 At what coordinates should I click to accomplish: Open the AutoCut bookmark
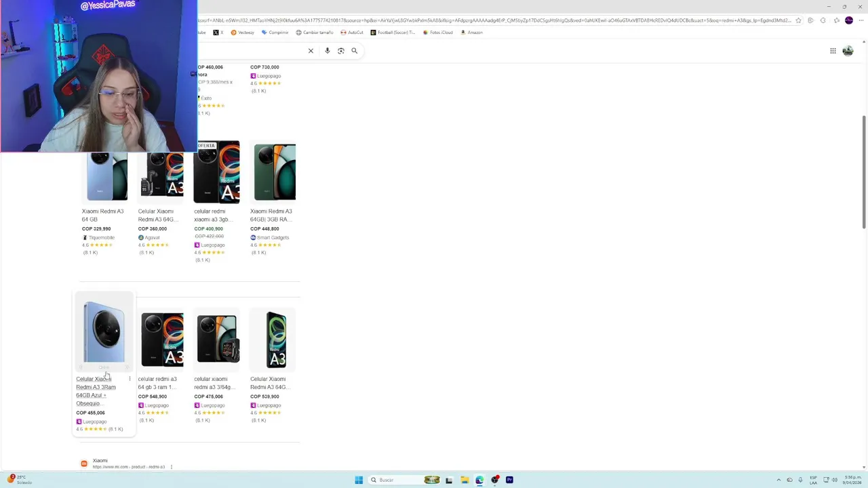351,33
